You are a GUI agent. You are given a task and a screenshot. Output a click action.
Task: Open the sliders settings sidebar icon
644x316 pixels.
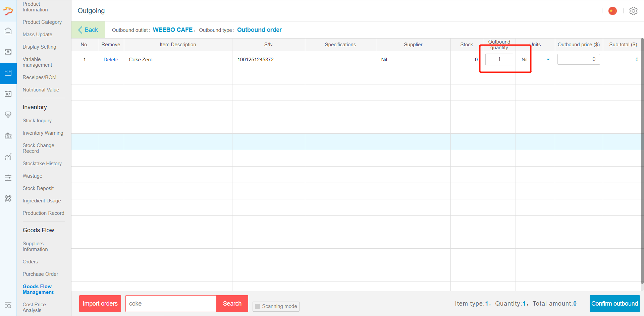pyautogui.click(x=8, y=178)
